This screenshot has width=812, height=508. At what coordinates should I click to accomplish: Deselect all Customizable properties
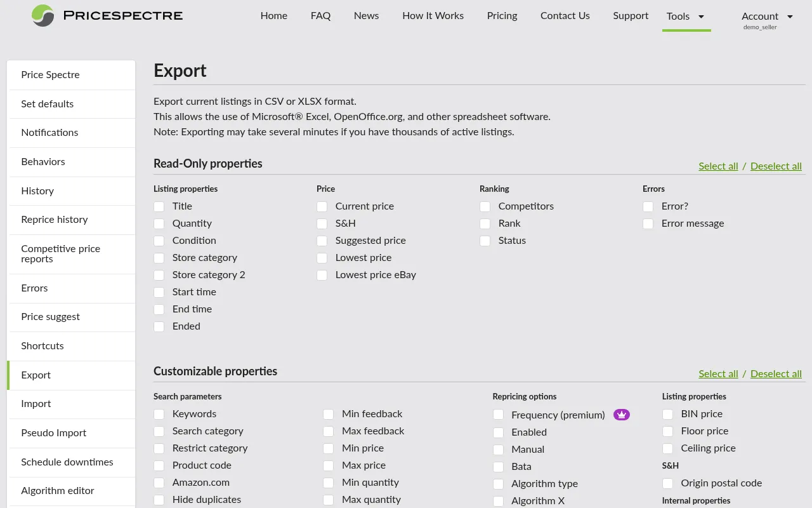point(776,373)
